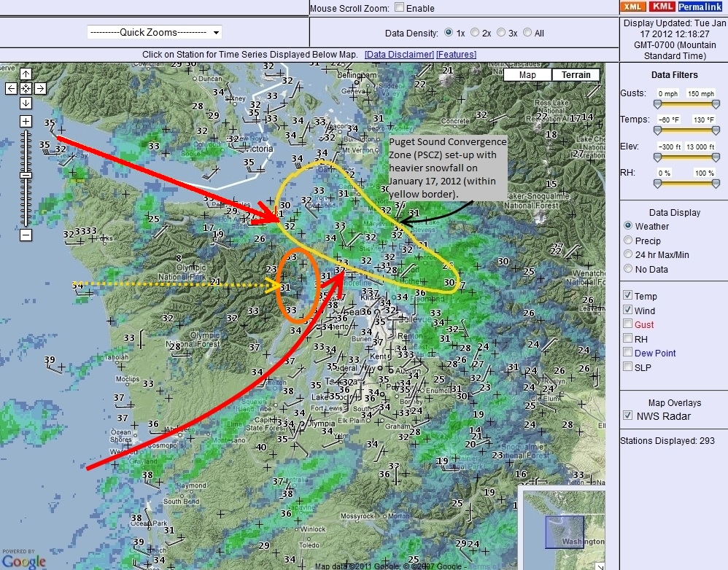Pan the map left with the arrow button
Image resolution: width=728 pixels, height=570 pixels.
coord(11,88)
